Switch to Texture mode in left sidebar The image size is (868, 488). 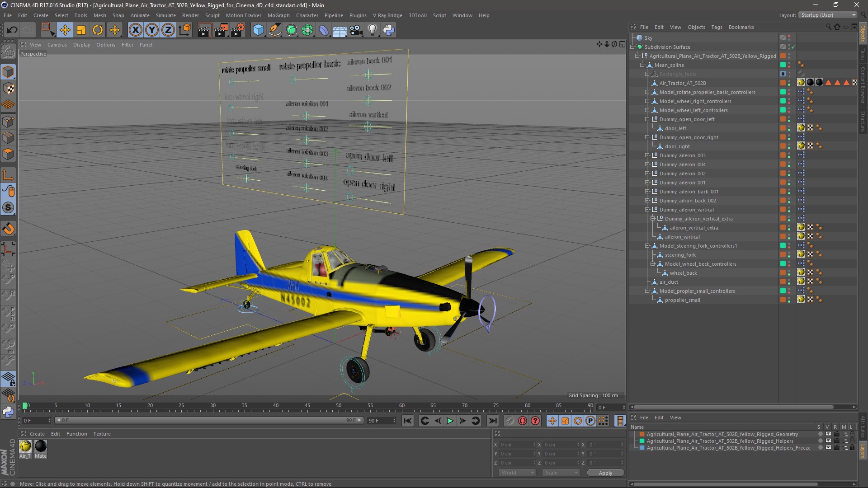pyautogui.click(x=8, y=88)
